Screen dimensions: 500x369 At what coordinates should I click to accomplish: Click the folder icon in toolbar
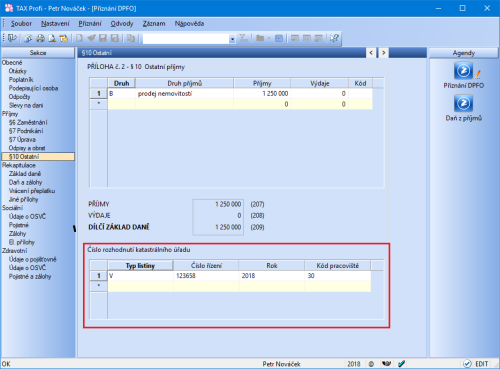tap(260, 38)
